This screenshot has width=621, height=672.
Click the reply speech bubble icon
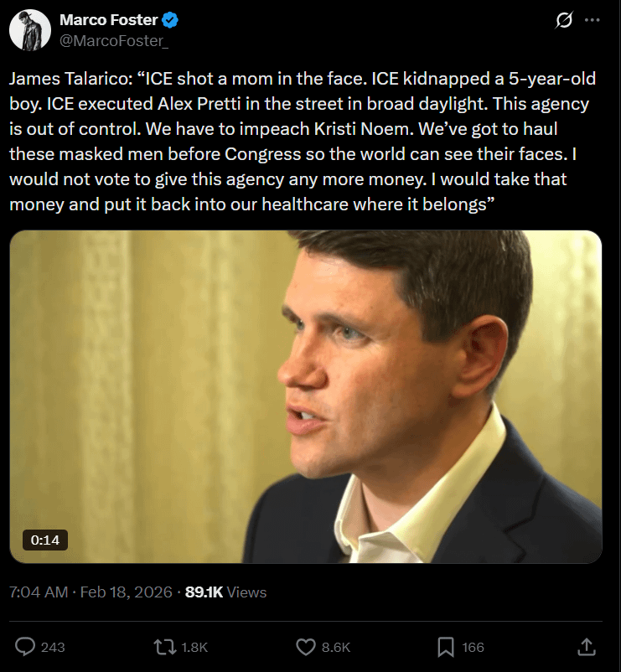click(x=26, y=646)
